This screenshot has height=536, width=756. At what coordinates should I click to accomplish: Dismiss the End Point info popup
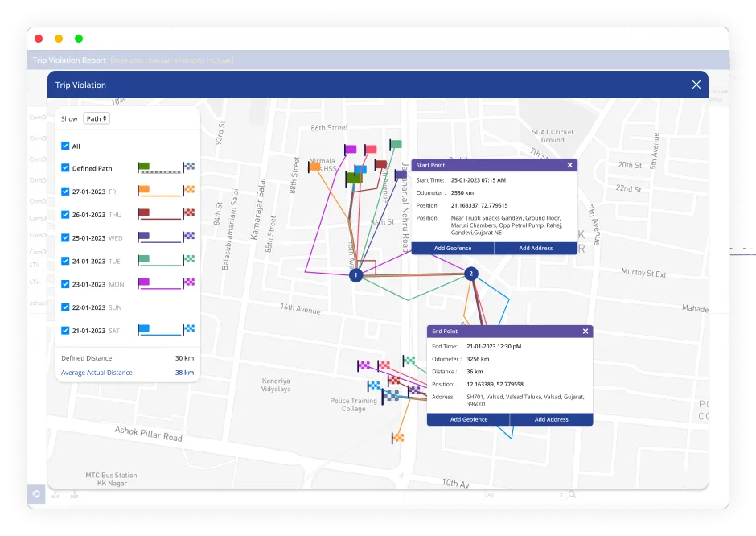click(585, 331)
